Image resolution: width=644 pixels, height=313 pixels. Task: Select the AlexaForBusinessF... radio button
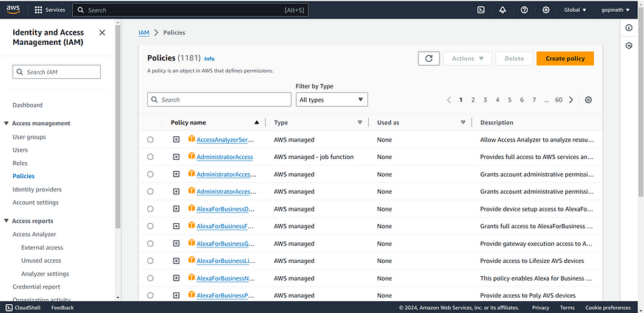(x=150, y=226)
